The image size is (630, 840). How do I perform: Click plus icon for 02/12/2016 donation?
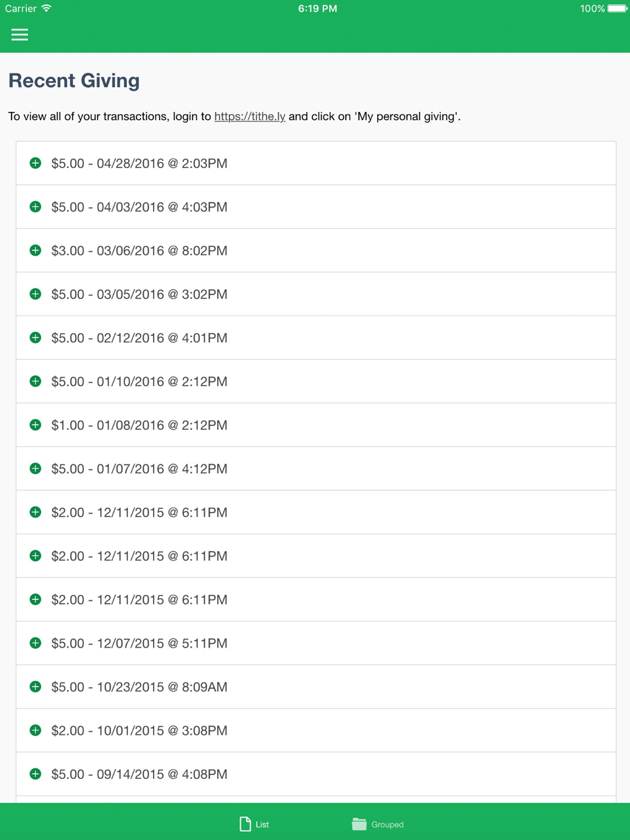36,338
